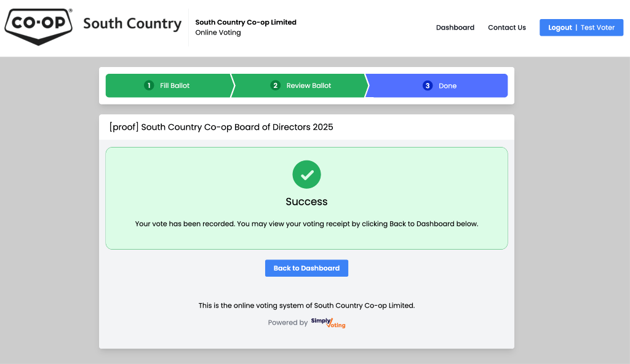The image size is (630, 364).
Task: Click the Powered by text
Action: (x=287, y=323)
